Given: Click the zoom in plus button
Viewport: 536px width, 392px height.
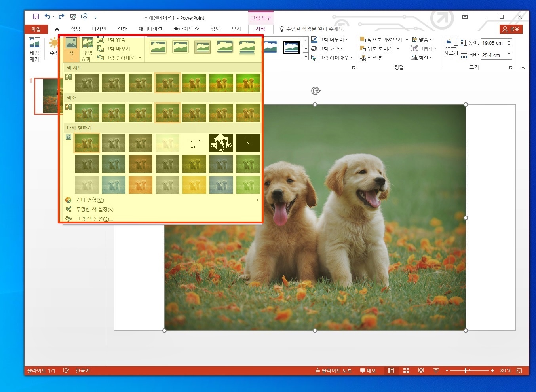Looking at the screenshot, I should pyautogui.click(x=492, y=371).
